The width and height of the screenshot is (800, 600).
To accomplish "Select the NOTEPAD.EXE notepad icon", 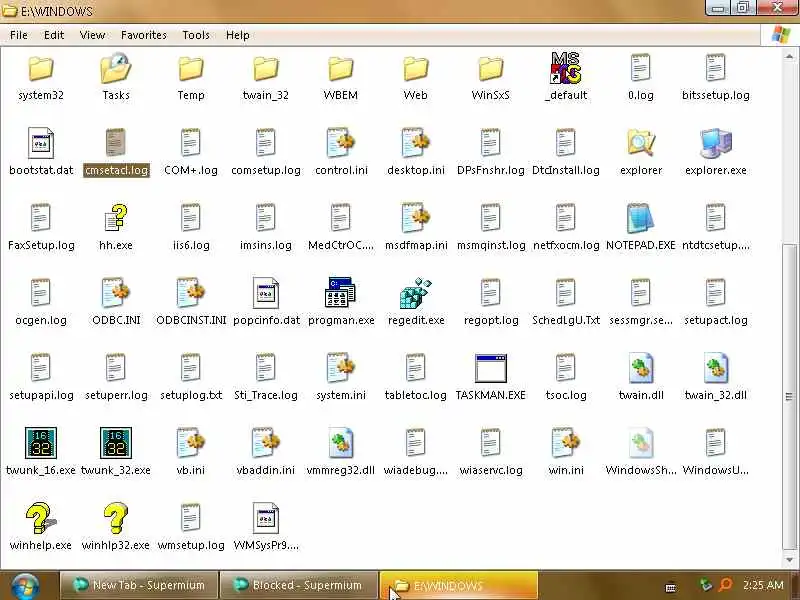I will [x=641, y=218].
